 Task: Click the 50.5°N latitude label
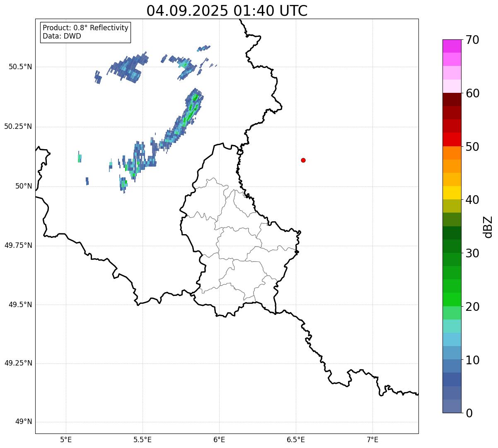pos(20,67)
